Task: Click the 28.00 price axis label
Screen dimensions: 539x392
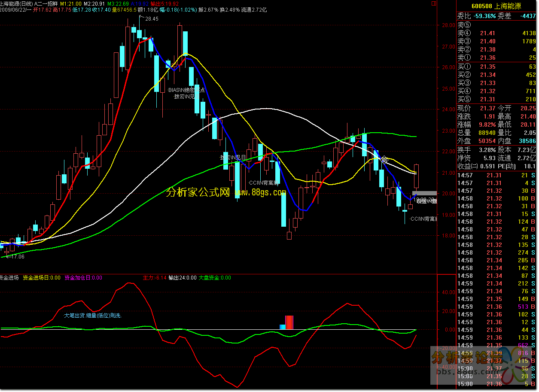Action: [449, 25]
